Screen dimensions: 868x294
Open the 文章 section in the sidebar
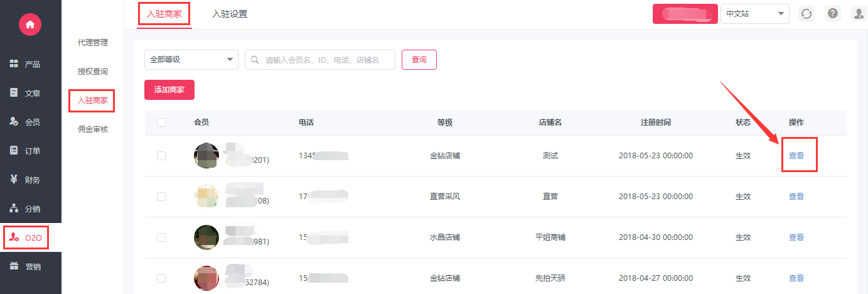[x=25, y=93]
